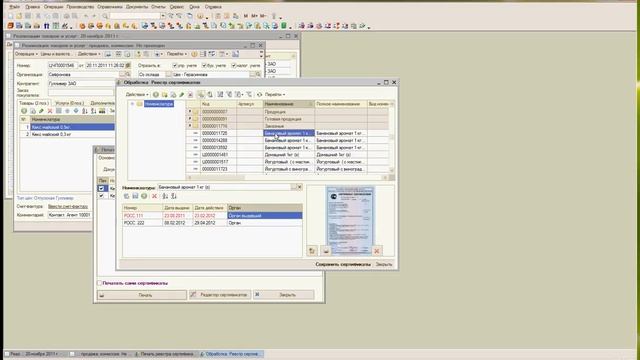Click green add certificate icon above certificates table

[144, 196]
